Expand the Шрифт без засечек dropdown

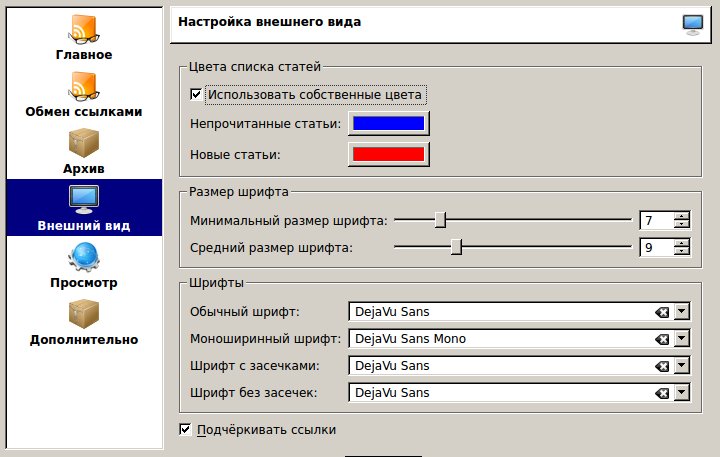681,393
